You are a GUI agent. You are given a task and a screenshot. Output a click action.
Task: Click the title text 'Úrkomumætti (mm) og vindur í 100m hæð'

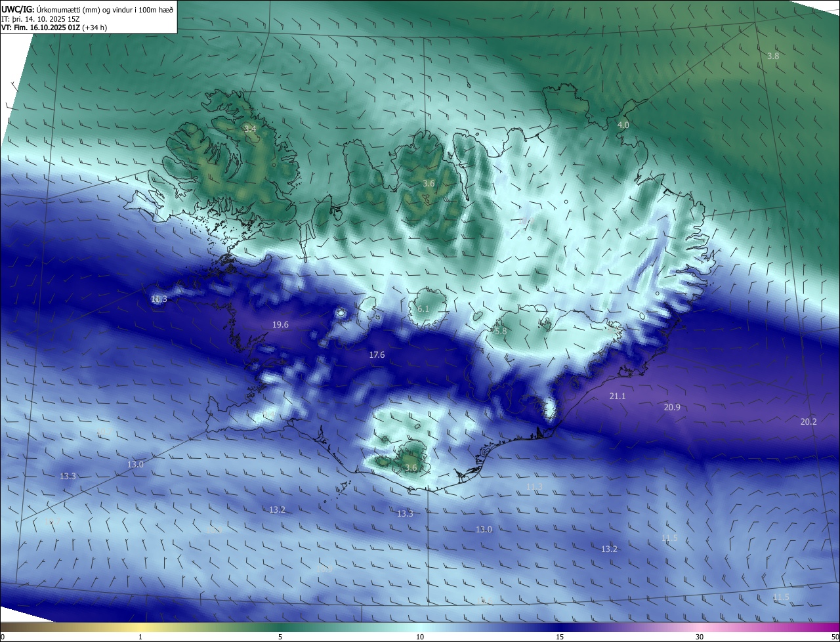(x=104, y=10)
